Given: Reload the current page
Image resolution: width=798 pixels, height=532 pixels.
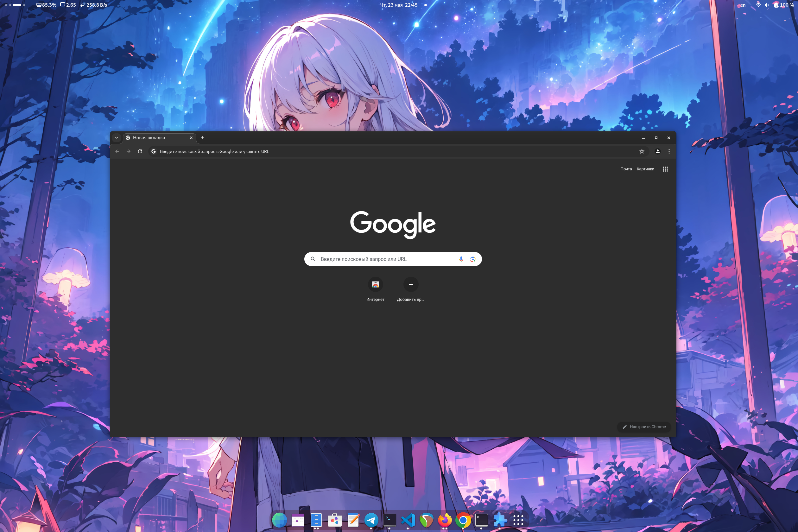Looking at the screenshot, I should (x=140, y=151).
